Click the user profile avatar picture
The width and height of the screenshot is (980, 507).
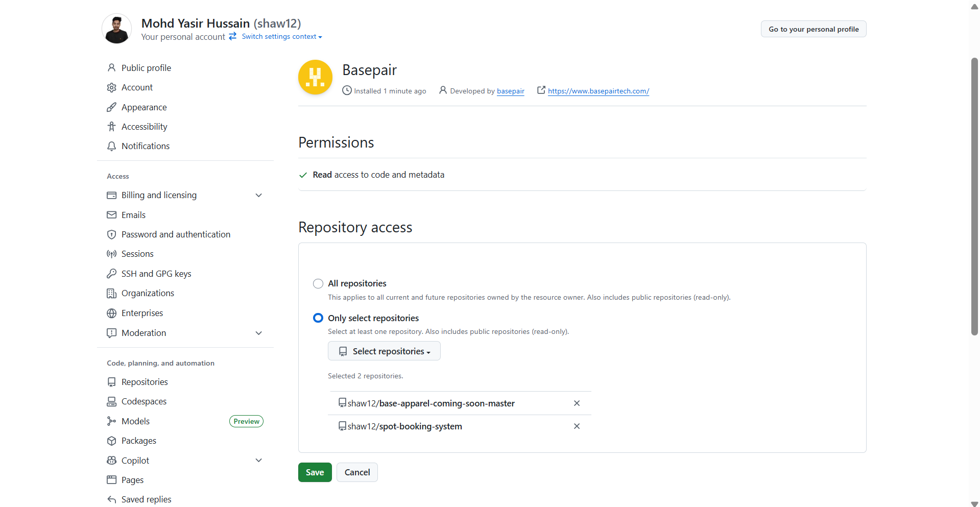point(117,29)
